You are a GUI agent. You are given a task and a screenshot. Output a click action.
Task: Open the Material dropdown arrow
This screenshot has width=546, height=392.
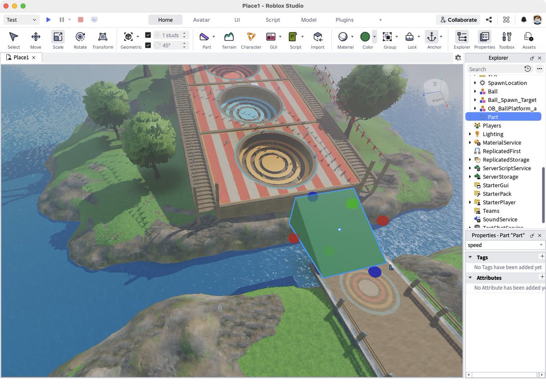point(352,37)
